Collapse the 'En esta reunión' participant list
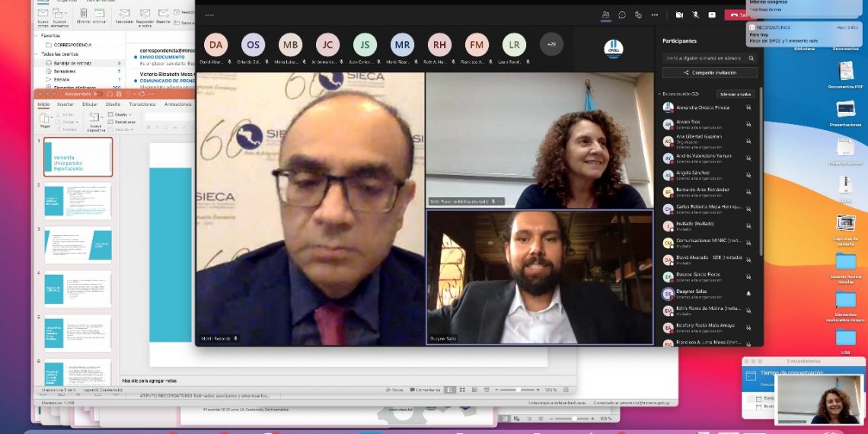Screen dimensions: 868x434 (659, 94)
